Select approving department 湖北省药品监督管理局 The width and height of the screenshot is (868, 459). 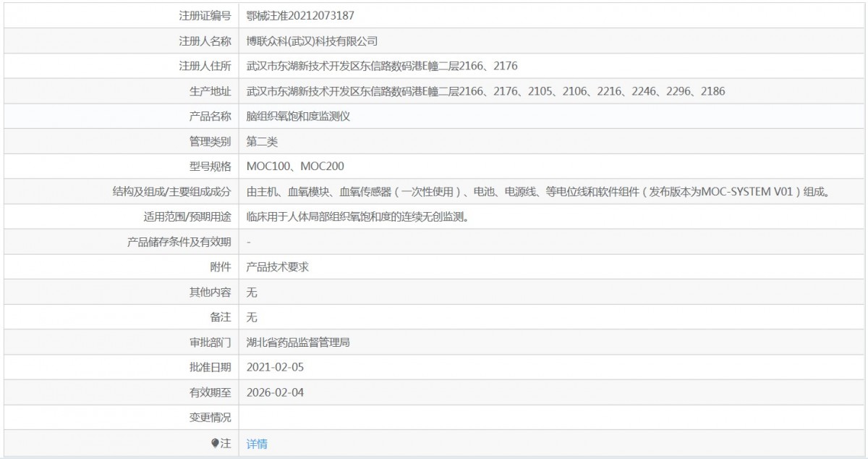[x=298, y=342]
